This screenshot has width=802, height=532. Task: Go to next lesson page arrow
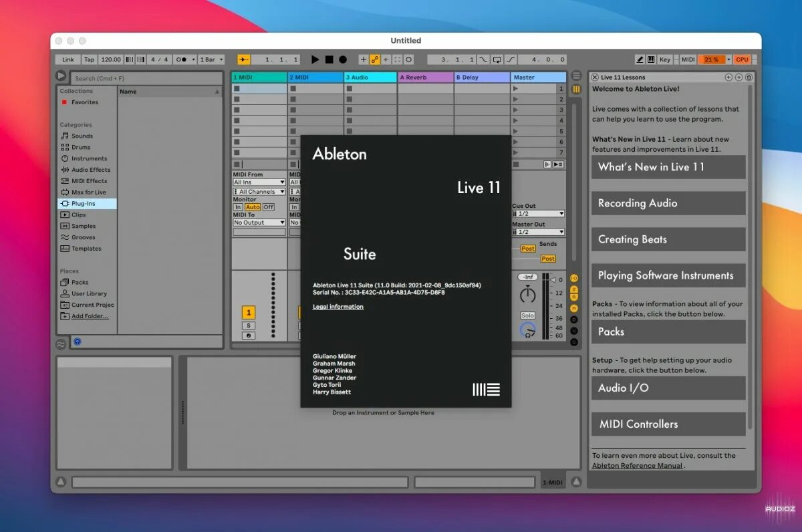click(x=739, y=77)
